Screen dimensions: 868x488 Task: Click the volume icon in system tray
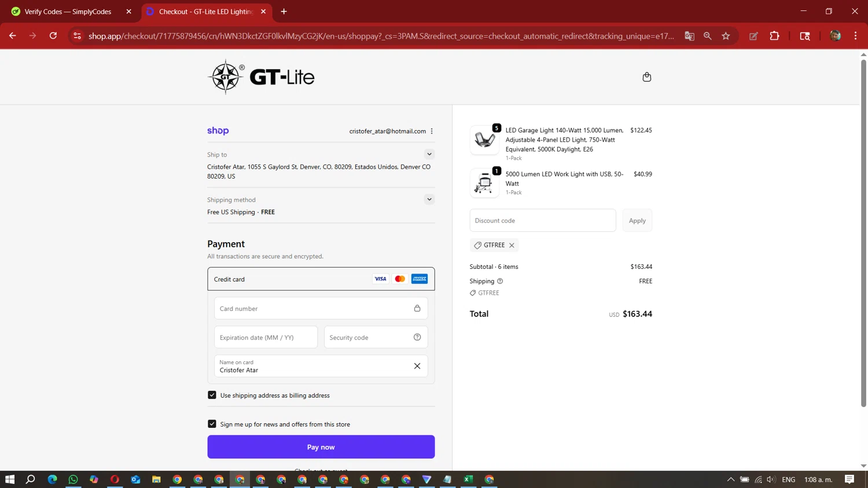tap(771, 479)
